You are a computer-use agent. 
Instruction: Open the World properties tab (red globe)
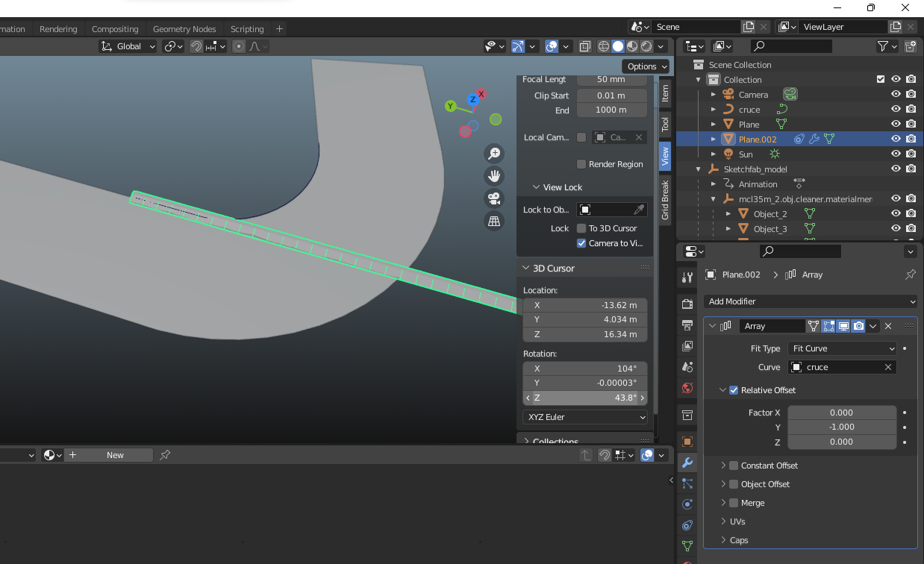[x=687, y=388]
